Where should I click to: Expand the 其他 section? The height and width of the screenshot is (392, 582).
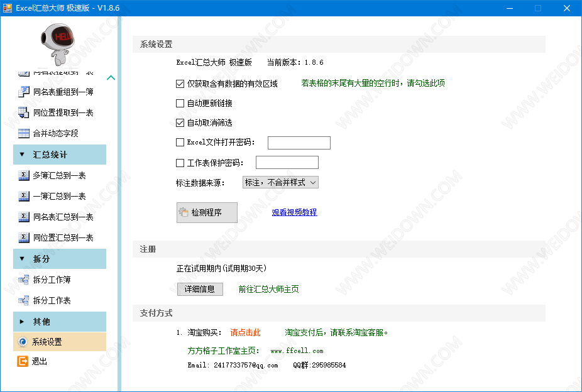click(59, 322)
